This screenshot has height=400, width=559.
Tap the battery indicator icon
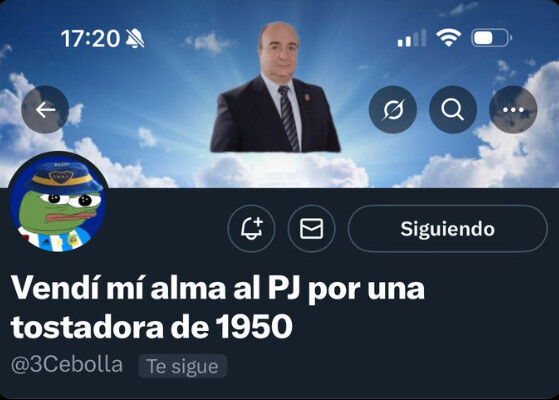point(492,37)
